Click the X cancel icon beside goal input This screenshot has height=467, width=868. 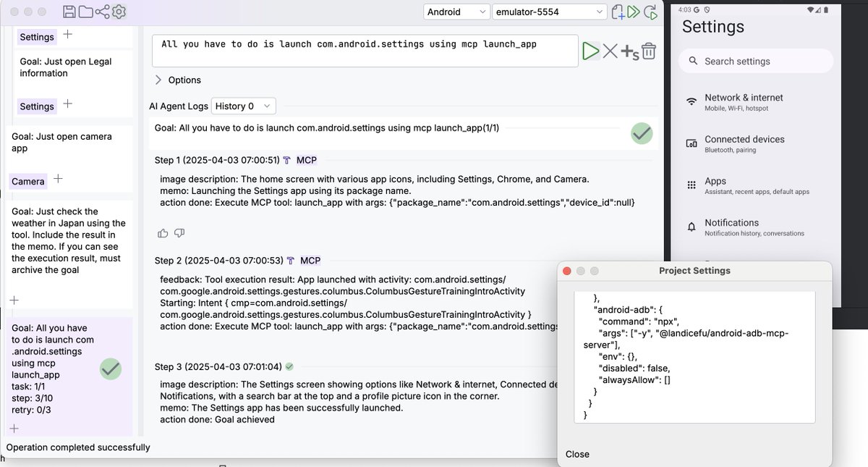point(610,51)
